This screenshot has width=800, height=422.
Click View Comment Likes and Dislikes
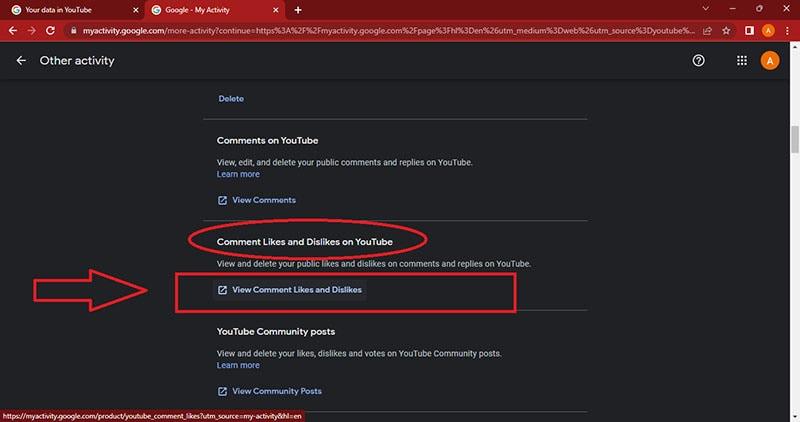[296, 290]
